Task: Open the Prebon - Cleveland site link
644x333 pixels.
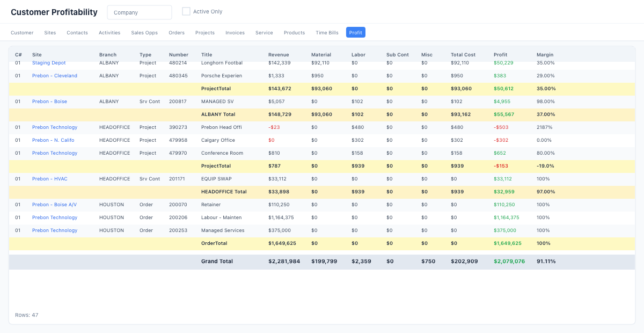Action: [54, 76]
